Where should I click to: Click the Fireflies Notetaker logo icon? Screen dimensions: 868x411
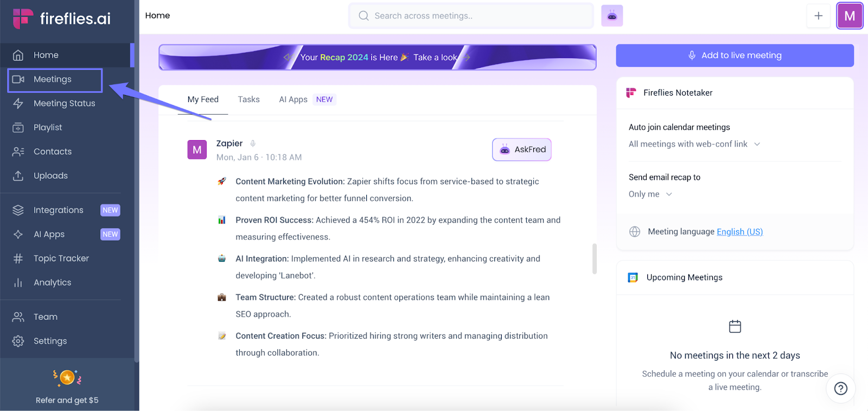click(x=631, y=93)
